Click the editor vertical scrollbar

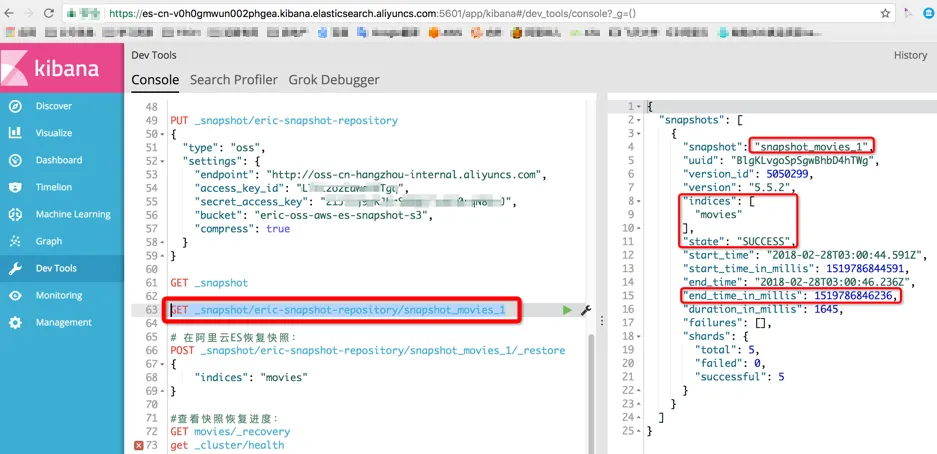point(593,394)
